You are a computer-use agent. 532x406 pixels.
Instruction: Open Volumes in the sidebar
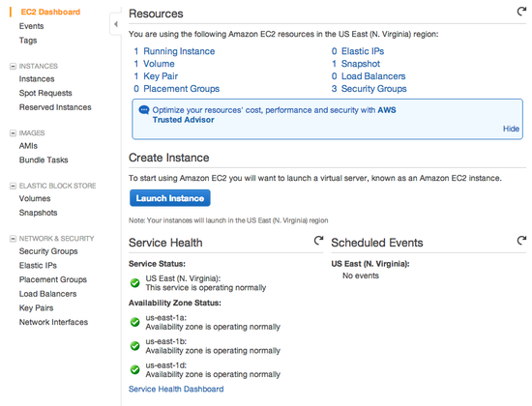35,199
